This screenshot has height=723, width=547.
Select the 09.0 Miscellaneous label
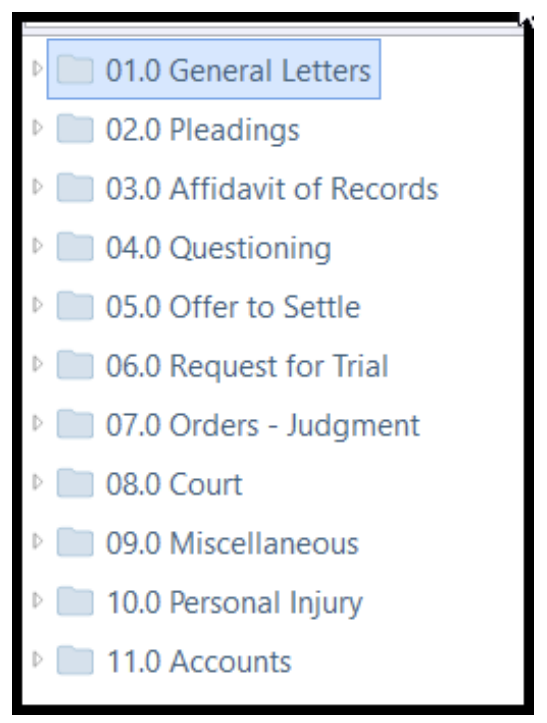(x=232, y=543)
